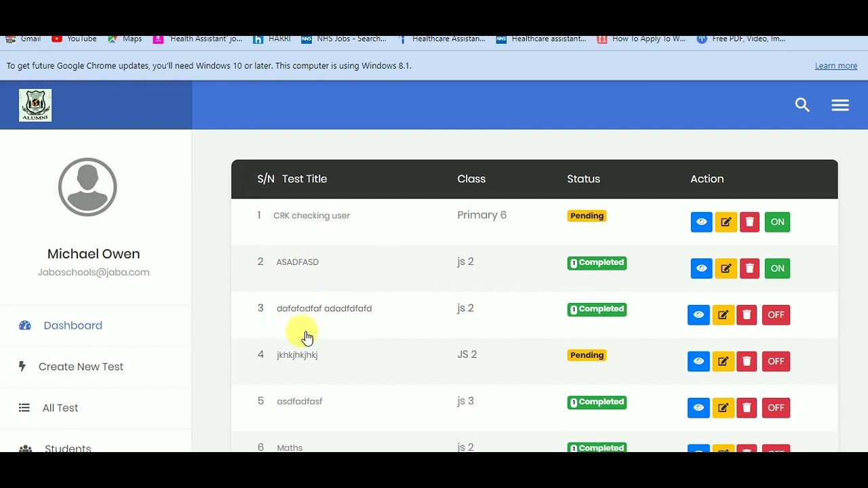Click the Action column header
868x488 pixels.
(707, 179)
